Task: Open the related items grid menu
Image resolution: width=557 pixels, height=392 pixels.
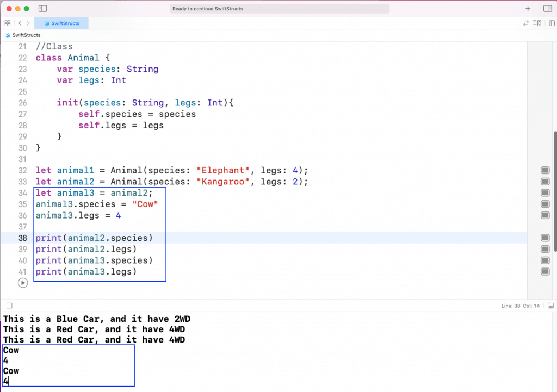Action: [8, 23]
